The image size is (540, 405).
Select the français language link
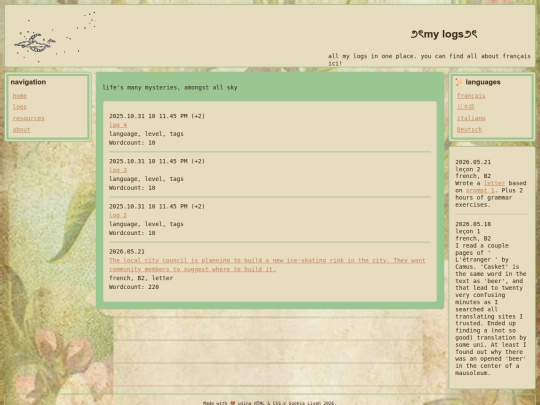pyautogui.click(x=471, y=96)
